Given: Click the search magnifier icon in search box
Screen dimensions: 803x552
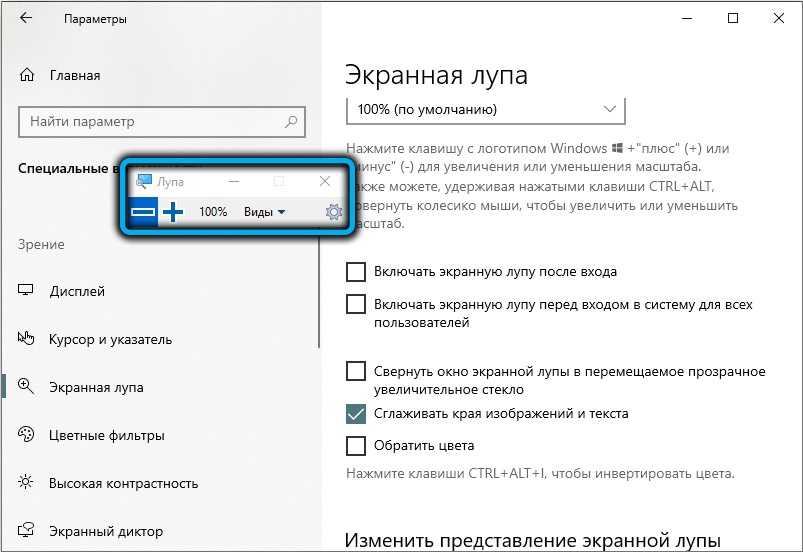Looking at the screenshot, I should (x=291, y=122).
